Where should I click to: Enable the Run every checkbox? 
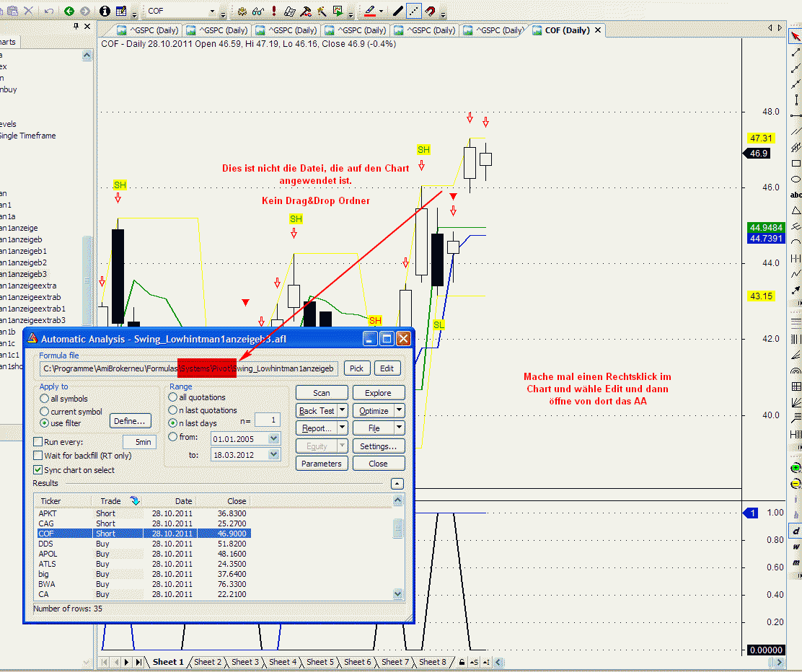[38, 442]
